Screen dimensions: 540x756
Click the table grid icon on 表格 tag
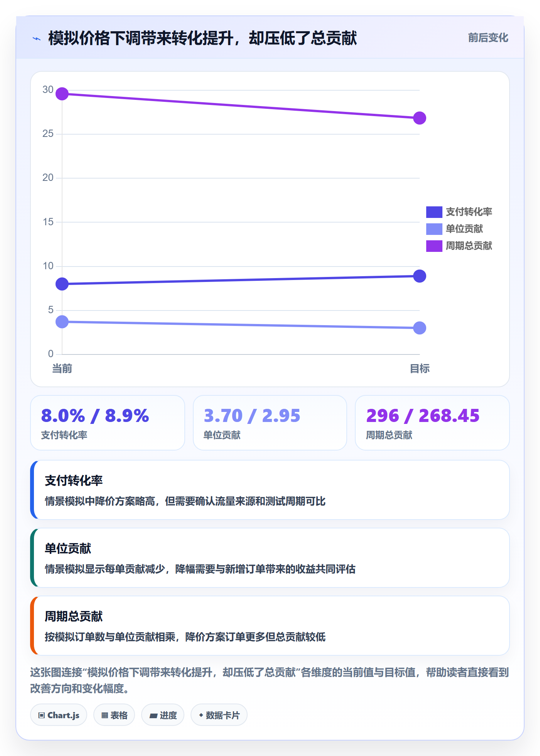pyautogui.click(x=105, y=715)
